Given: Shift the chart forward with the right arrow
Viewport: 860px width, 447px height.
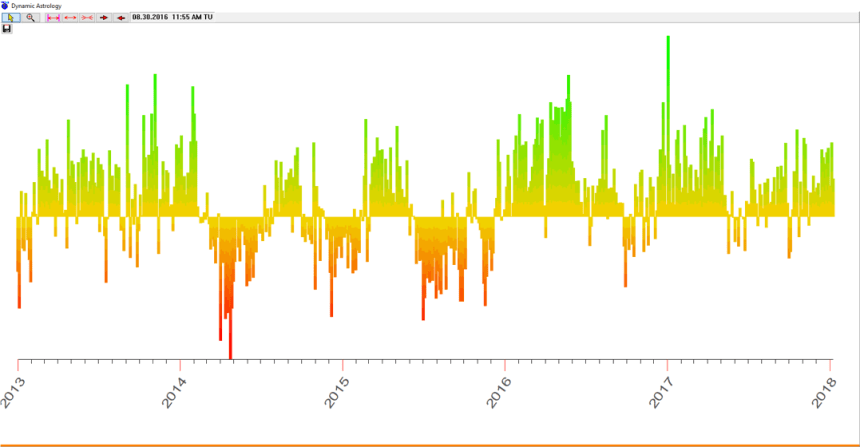Looking at the screenshot, I should pos(105,17).
